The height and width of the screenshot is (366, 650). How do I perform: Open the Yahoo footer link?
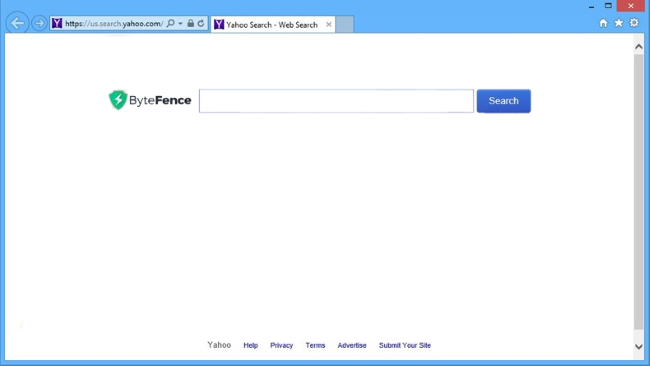point(219,345)
